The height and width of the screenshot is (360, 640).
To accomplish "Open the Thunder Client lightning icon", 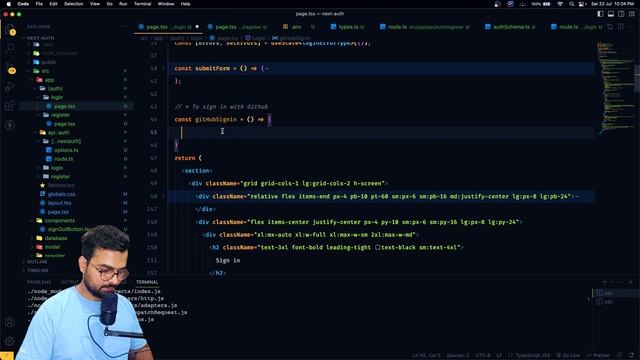I will (x=10, y=125).
